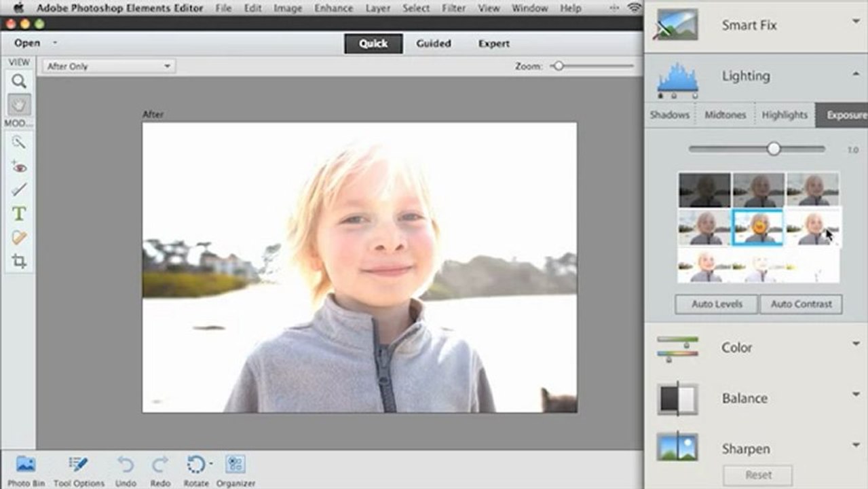Select the Zoom tool in View section

[x=19, y=81]
